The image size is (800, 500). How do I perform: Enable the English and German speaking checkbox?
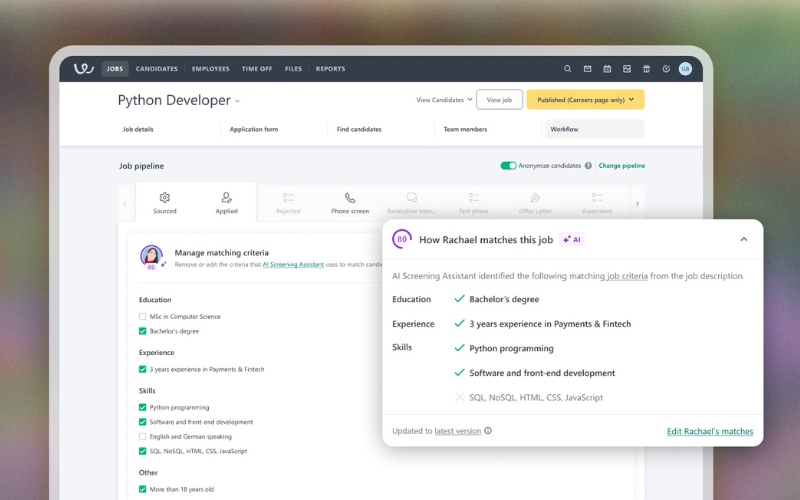click(x=143, y=437)
